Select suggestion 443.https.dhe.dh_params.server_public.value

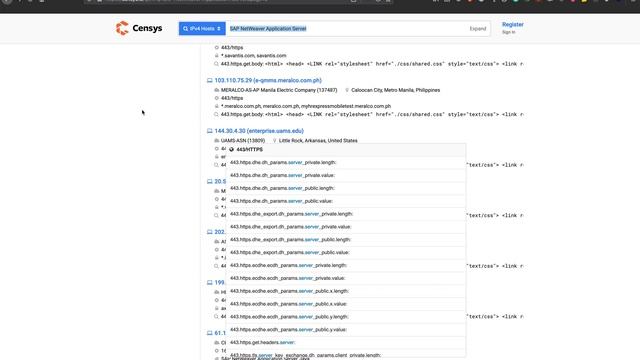[346, 201]
